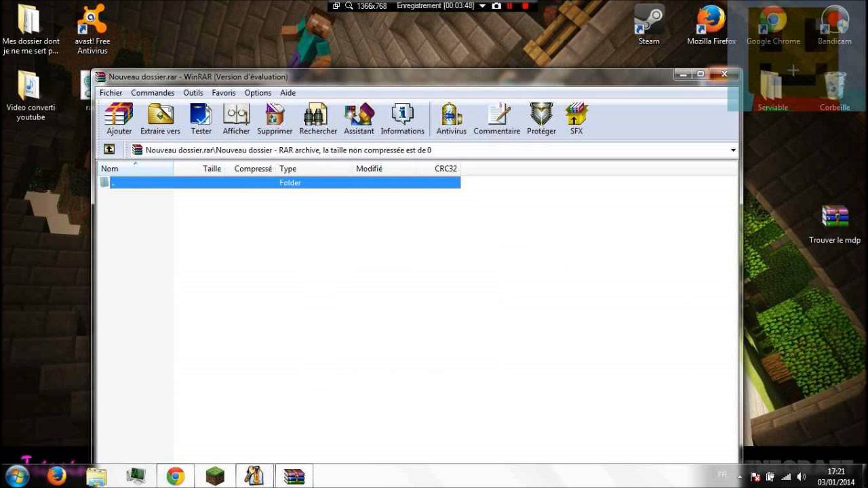Sort files by Nom column header
Screen dimensions: 868x488
tap(136, 169)
